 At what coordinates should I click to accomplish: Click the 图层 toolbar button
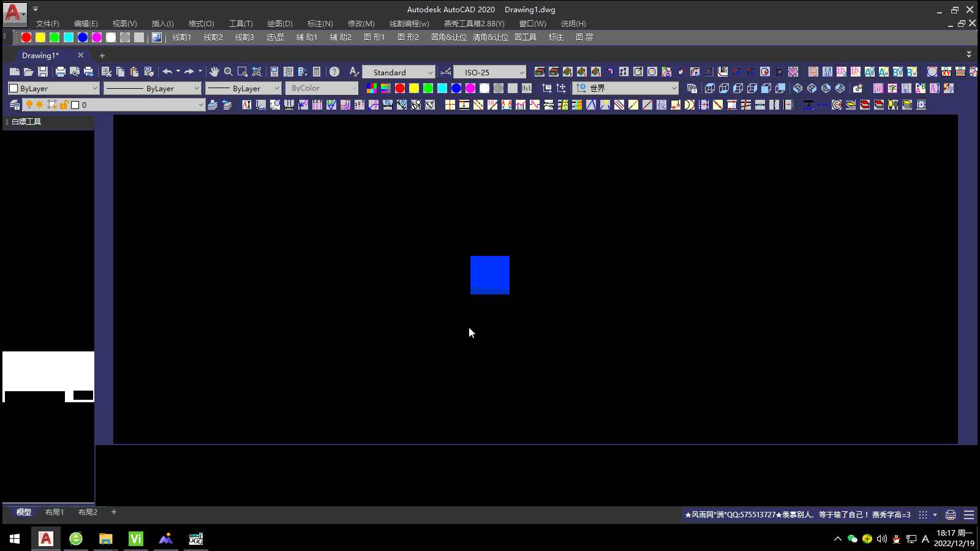coord(584,37)
